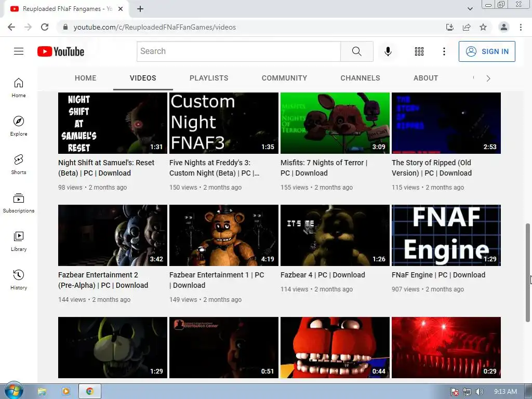Open History in sidebar
The width and height of the screenshot is (532, 399).
tap(19, 280)
